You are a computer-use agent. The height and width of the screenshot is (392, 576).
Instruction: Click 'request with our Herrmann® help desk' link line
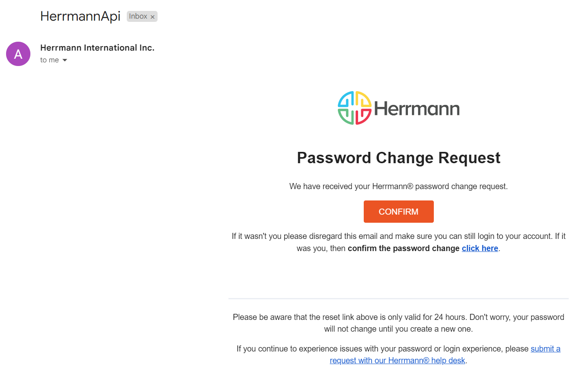click(x=397, y=360)
